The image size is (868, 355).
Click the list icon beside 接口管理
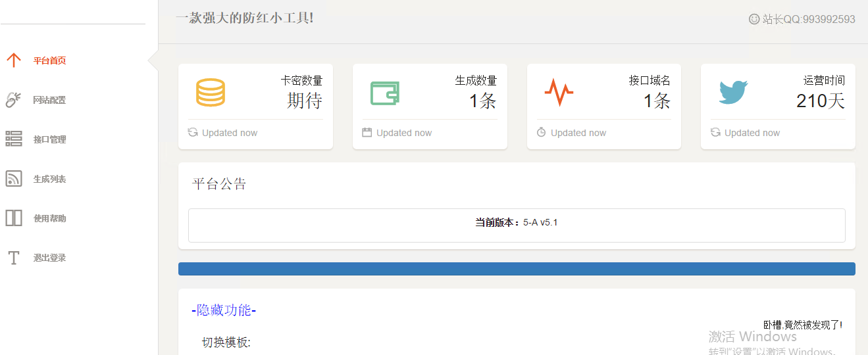tap(14, 139)
